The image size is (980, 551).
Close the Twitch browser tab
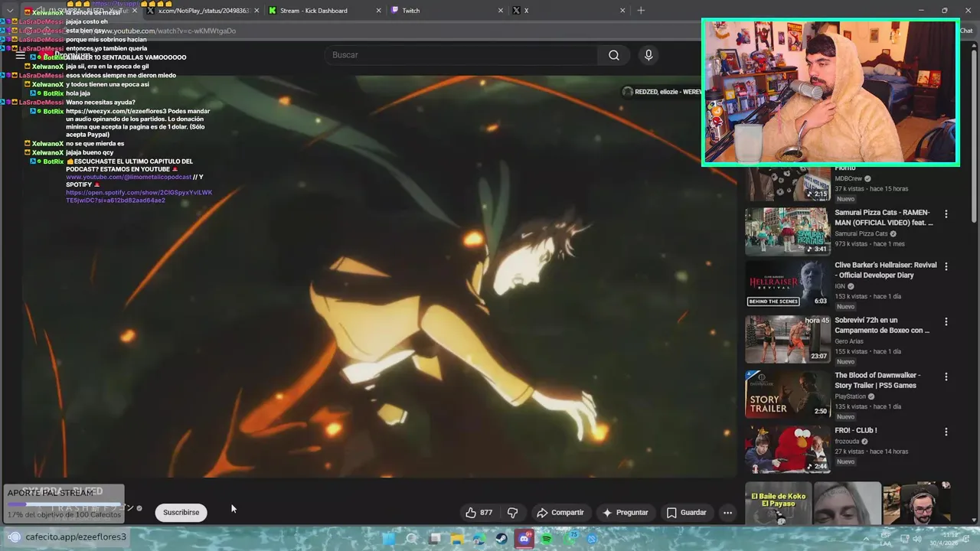[501, 11]
